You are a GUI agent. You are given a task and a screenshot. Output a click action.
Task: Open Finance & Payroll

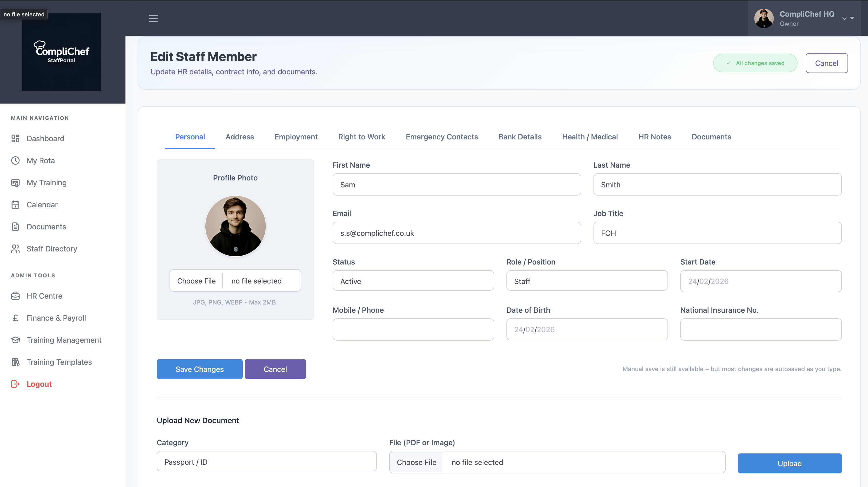pos(56,318)
